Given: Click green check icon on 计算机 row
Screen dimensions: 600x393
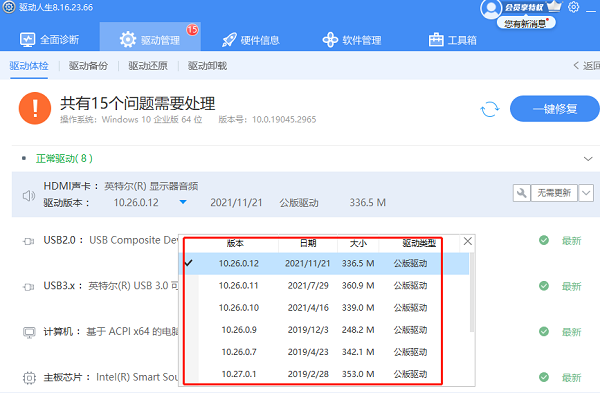Looking at the screenshot, I should pyautogui.click(x=544, y=331).
